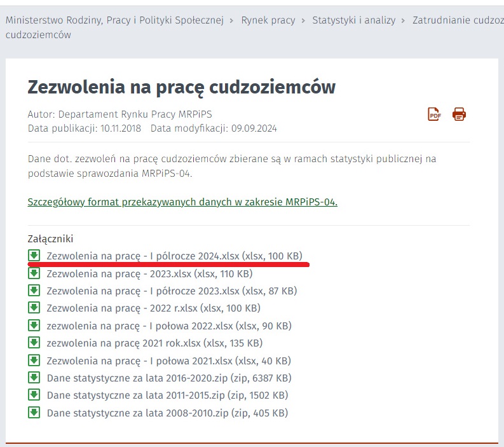The height and width of the screenshot is (447, 504).
Task: Click download icon beside I połowa 2022.xlsx
Action: point(34,326)
